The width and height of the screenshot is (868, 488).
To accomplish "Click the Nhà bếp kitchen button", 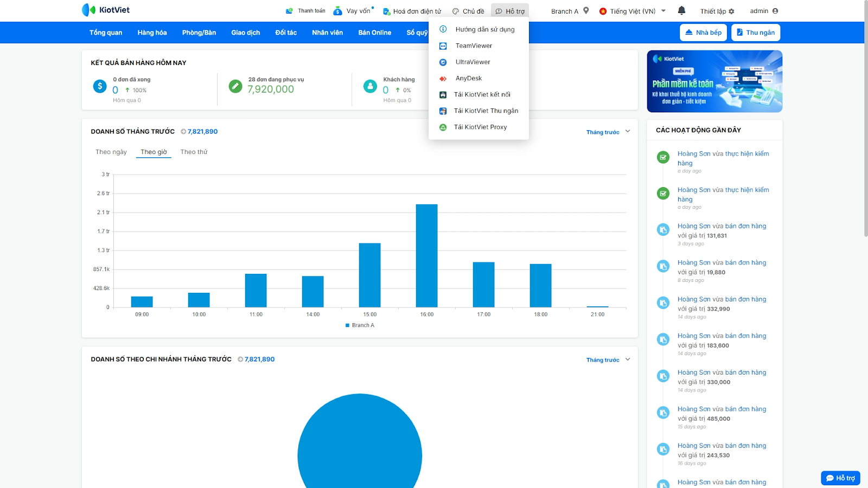I will 703,33.
